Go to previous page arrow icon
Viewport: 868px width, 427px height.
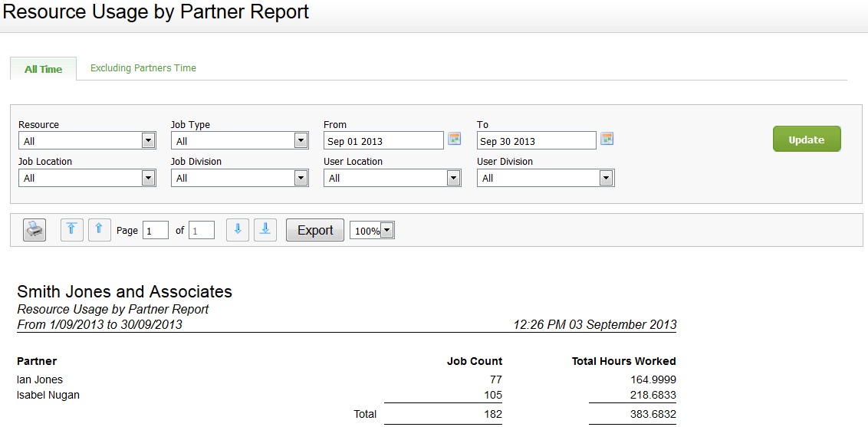pos(99,229)
